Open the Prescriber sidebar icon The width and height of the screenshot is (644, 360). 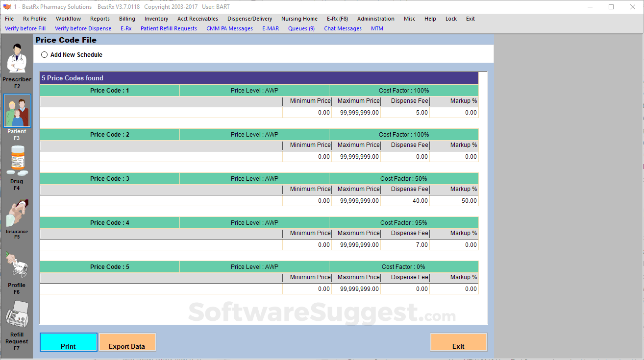pyautogui.click(x=17, y=59)
